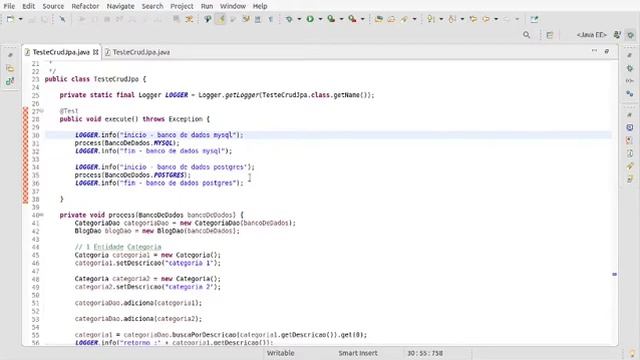This screenshot has width=640, height=360.
Task: Close the active TesteCrudJpa.java tab
Action: [96, 52]
